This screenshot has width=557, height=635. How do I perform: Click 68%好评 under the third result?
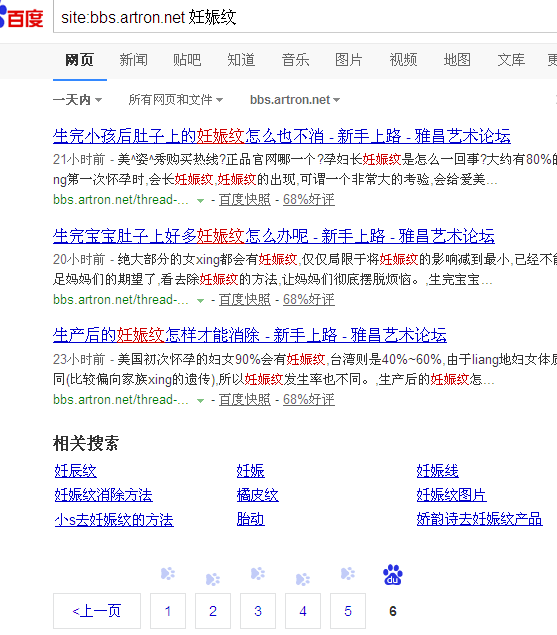[x=309, y=400]
